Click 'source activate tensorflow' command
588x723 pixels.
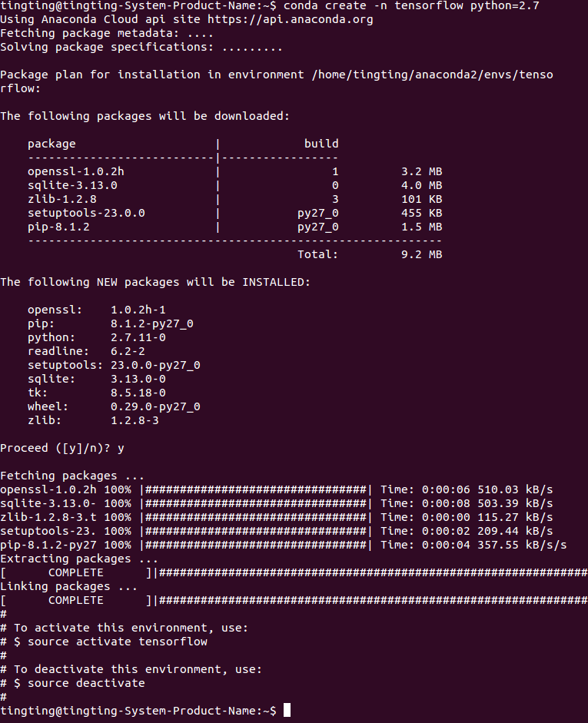point(117,642)
